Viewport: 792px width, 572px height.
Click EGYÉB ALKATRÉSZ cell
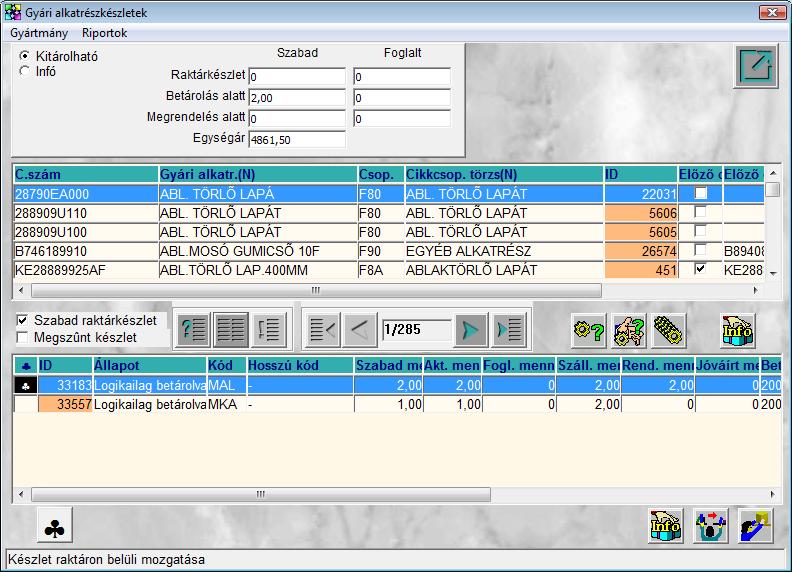[504, 251]
